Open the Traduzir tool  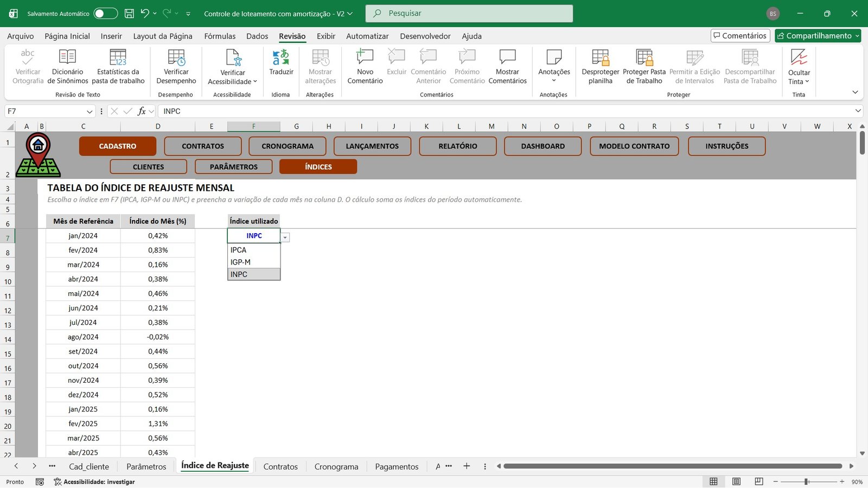pos(281,62)
